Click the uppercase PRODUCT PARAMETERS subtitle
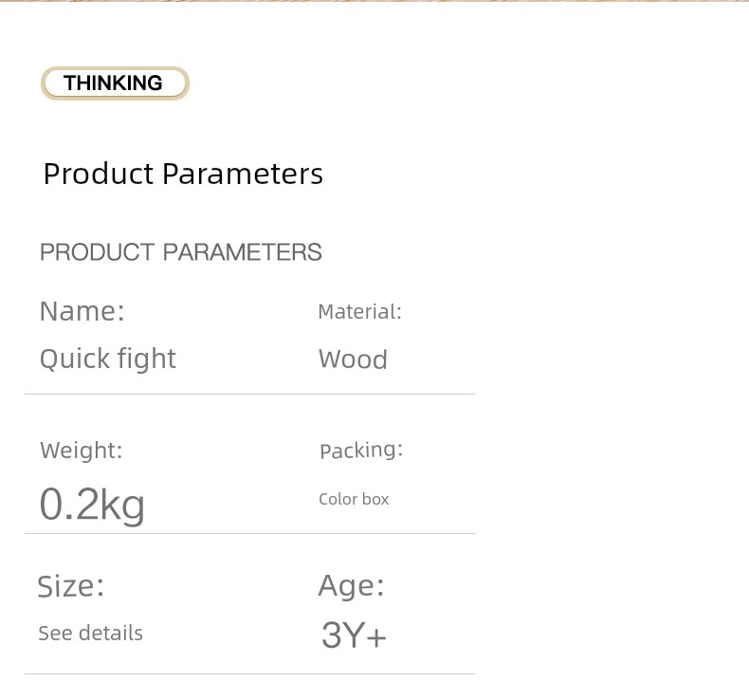Screen dimensions: 749x700 (x=180, y=252)
